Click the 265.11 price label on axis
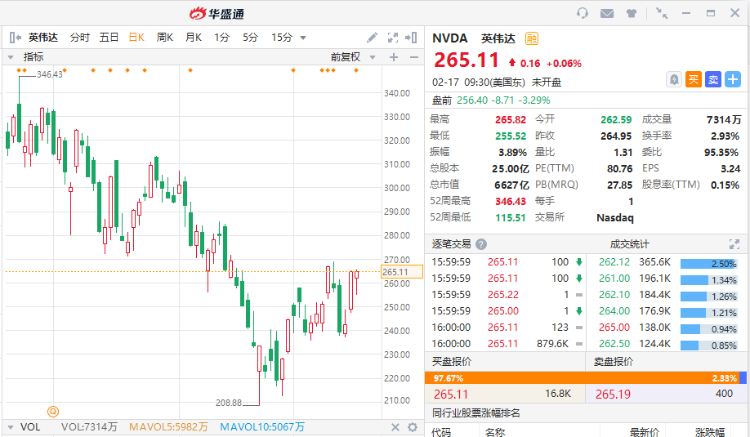Screen dimensions: 750x437 (401, 272)
